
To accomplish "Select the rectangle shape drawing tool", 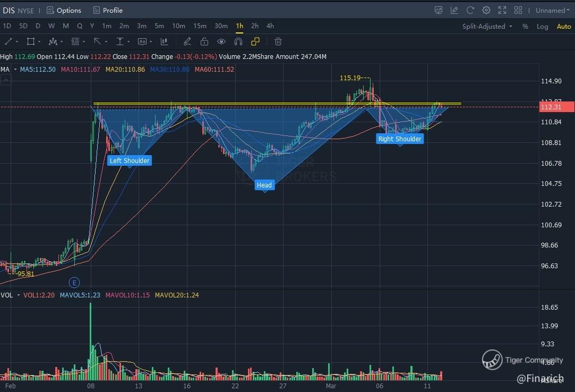I will (31, 41).
